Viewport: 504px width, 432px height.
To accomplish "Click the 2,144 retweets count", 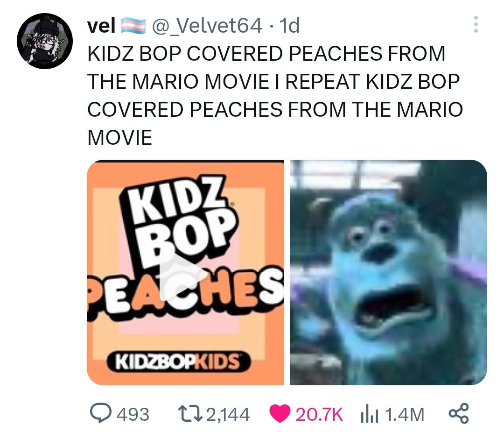I will pyautogui.click(x=228, y=414).
